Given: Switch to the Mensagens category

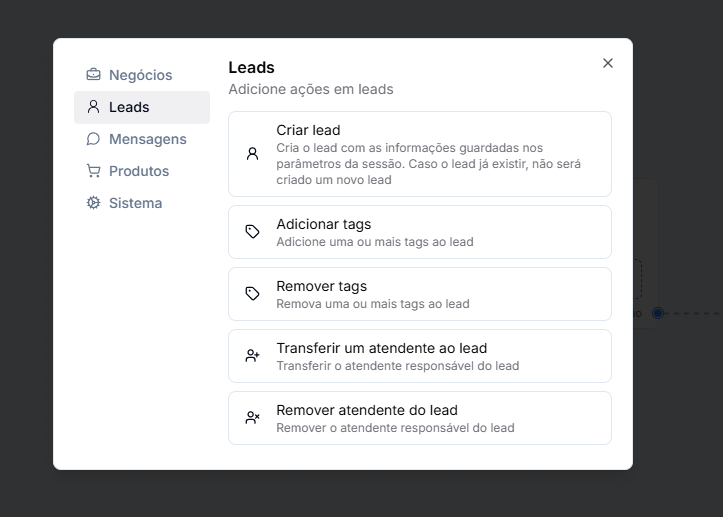Looking at the screenshot, I should 142,139.
